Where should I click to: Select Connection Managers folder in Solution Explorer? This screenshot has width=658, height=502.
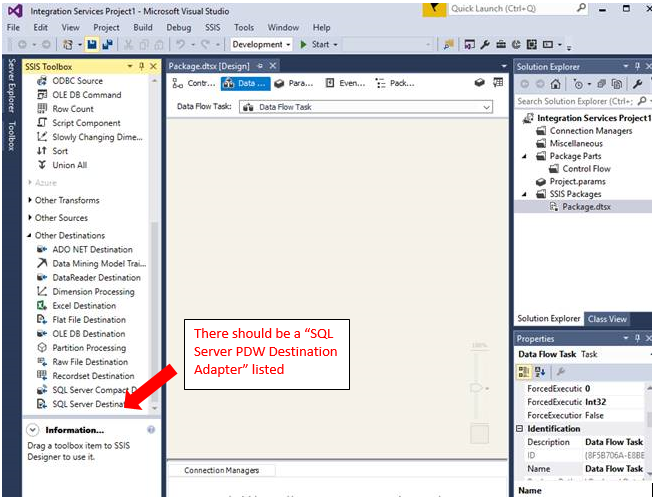[590, 131]
